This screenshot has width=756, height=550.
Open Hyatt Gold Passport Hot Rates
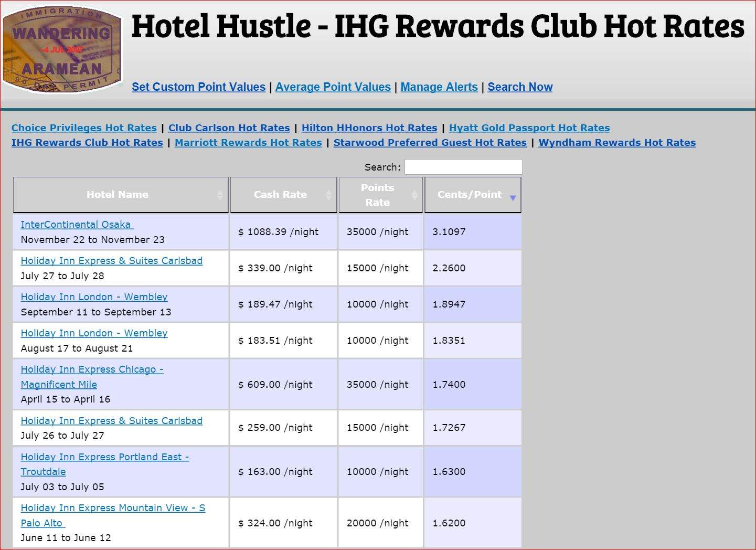529,128
